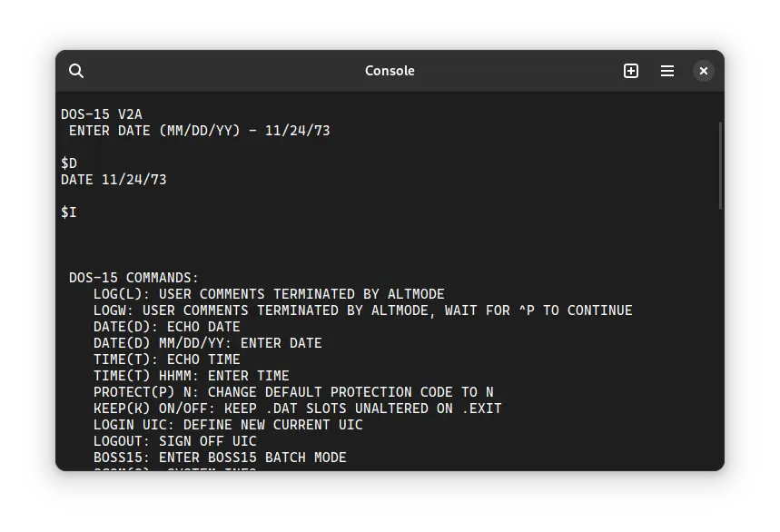Click the Console title in the header bar

point(390,71)
